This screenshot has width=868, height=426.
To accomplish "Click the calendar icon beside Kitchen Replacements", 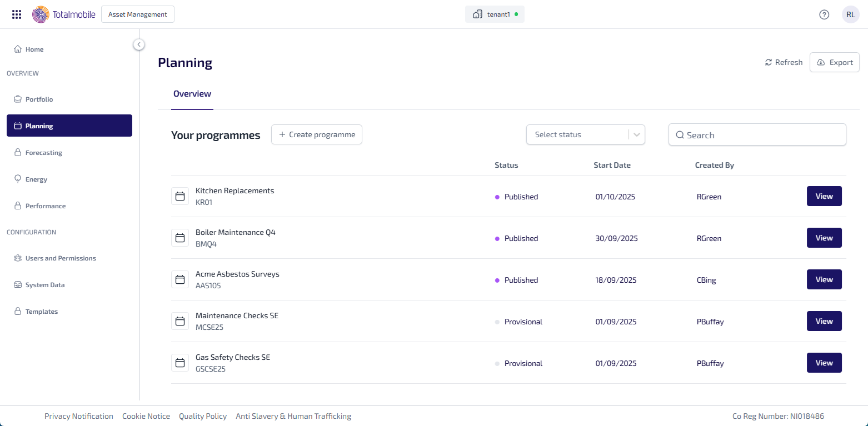I will point(180,197).
